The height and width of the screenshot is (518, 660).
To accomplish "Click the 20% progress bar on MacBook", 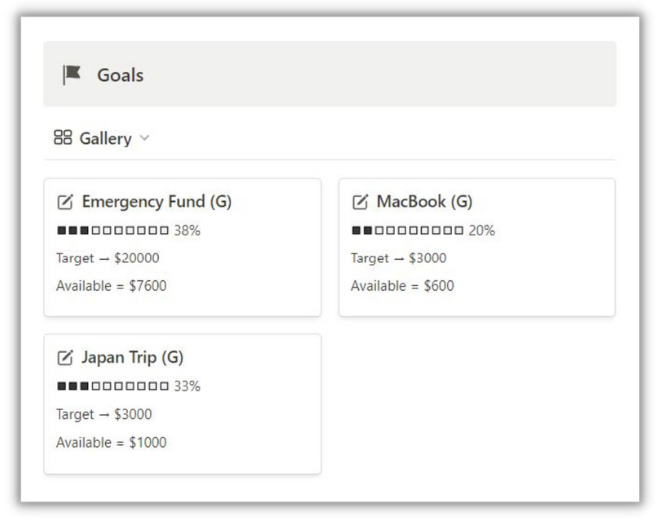I will [x=423, y=230].
